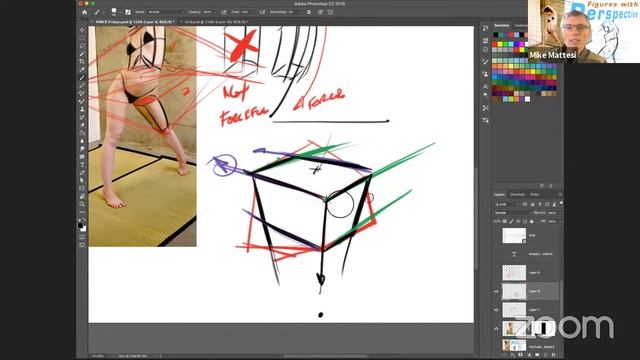Screen dimensions: 640x360
Task: Select the highlighted Brush tool
Action: coord(82,77)
